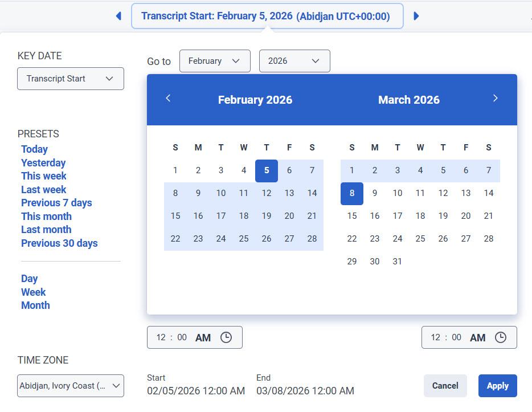
Task: Open the Abidjan time zone selector
Action: pos(70,386)
